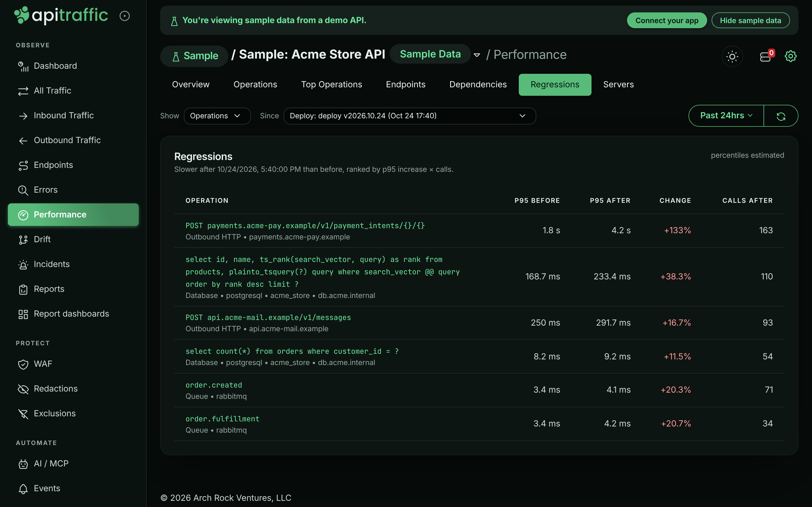The width and height of the screenshot is (812, 507).
Task: Open the POST payment_intents operation link
Action: point(305,226)
